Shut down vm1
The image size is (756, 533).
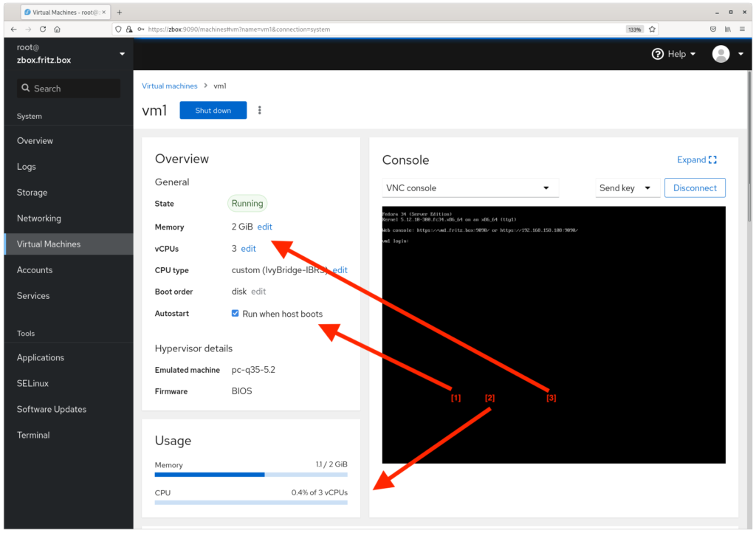pos(213,110)
